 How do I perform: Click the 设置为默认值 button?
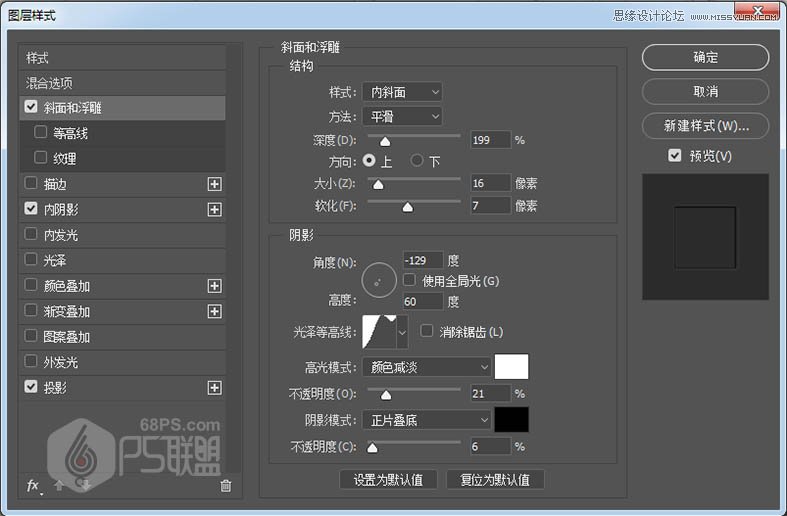(388, 480)
